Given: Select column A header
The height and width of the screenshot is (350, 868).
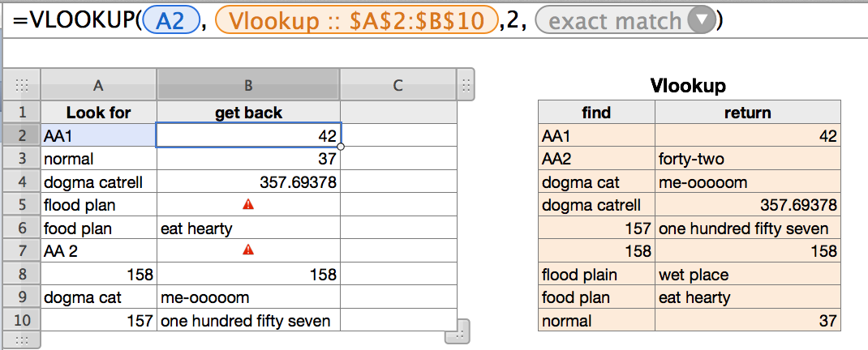Looking at the screenshot, I should (x=98, y=85).
